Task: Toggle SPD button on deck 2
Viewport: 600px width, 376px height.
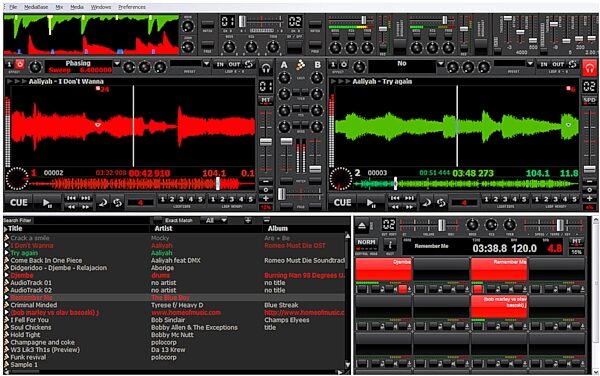Action: click(589, 101)
